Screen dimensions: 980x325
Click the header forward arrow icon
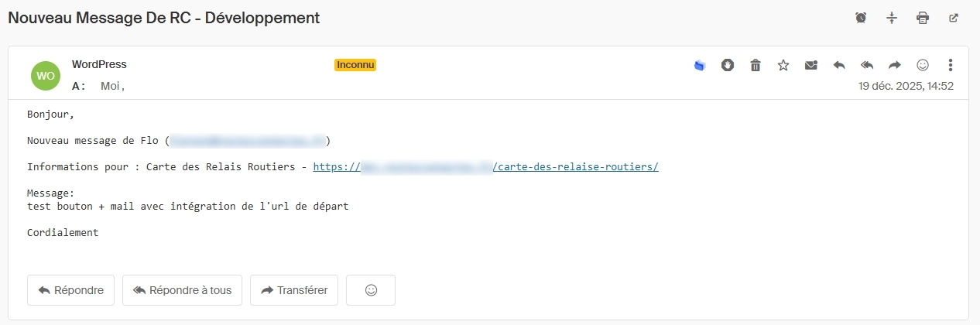point(895,65)
